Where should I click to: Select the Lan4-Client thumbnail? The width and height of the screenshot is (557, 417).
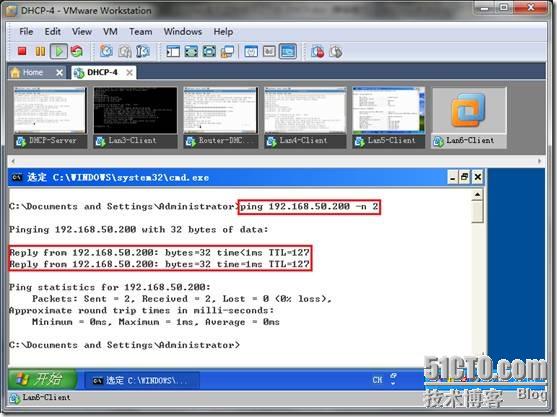point(305,117)
